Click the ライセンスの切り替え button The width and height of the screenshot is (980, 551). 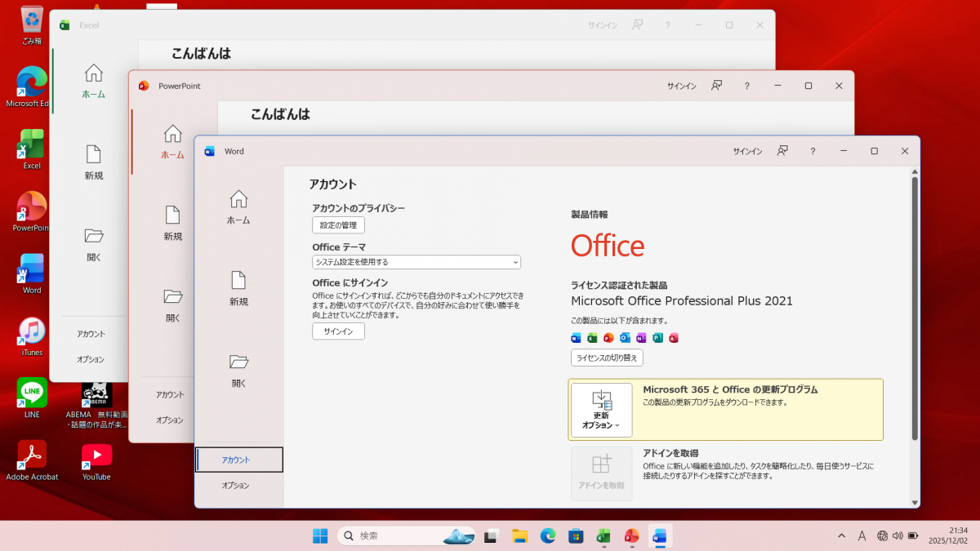tap(607, 358)
